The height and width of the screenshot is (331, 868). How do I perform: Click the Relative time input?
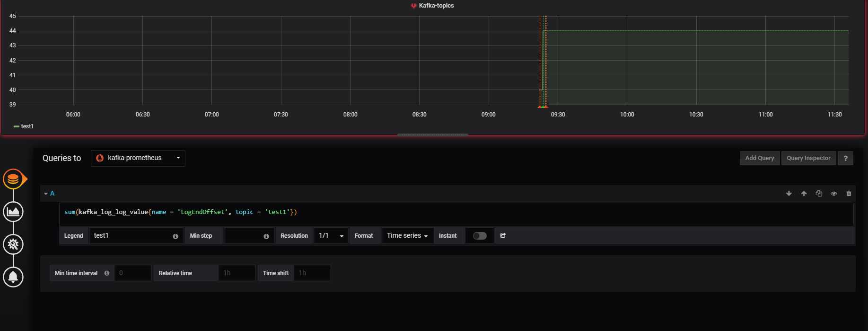click(237, 273)
